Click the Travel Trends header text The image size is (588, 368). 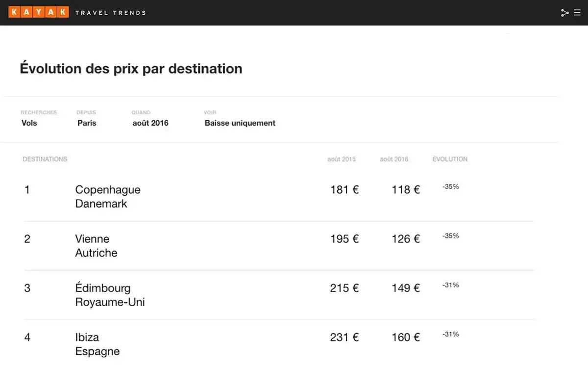[x=111, y=13]
